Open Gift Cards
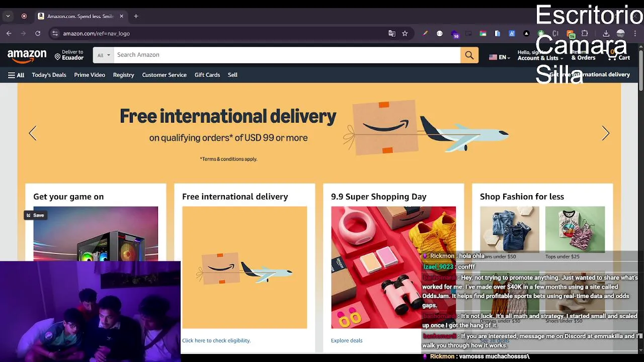Image resolution: width=644 pixels, height=362 pixels. [x=207, y=75]
